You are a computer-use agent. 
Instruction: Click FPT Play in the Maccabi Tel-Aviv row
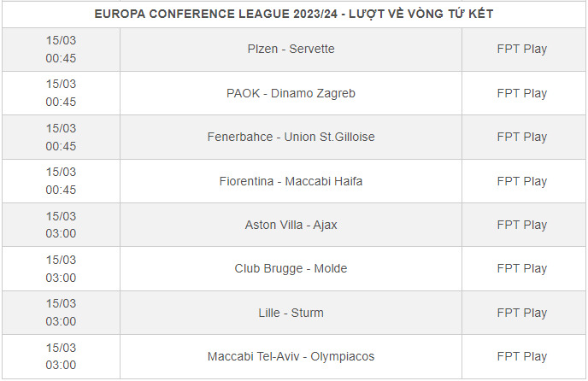(x=521, y=356)
